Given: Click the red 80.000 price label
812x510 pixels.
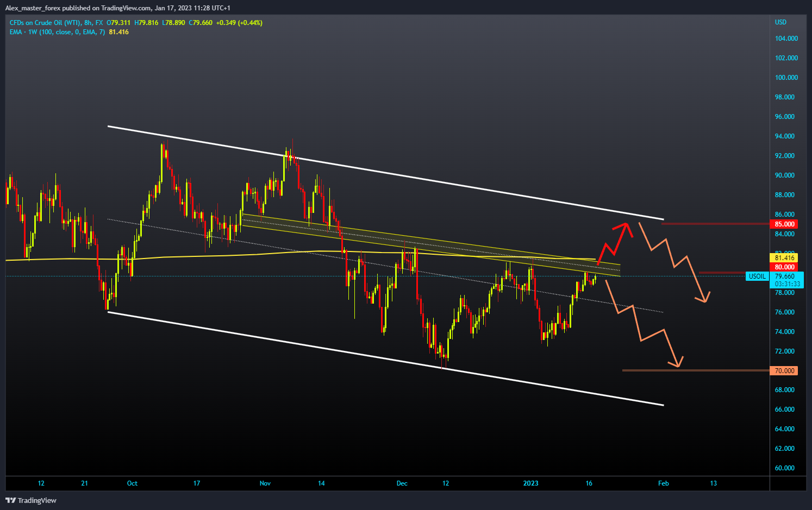Looking at the screenshot, I should tap(784, 267).
